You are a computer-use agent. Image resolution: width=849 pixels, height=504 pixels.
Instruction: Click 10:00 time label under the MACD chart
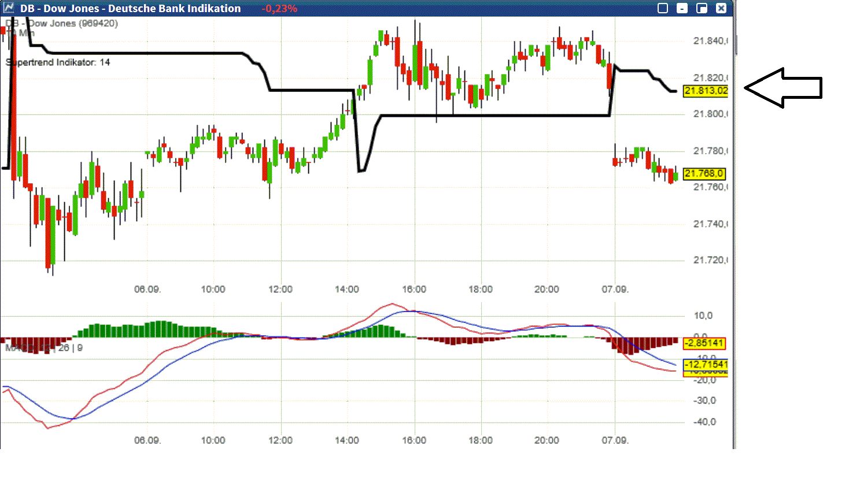tap(213, 440)
